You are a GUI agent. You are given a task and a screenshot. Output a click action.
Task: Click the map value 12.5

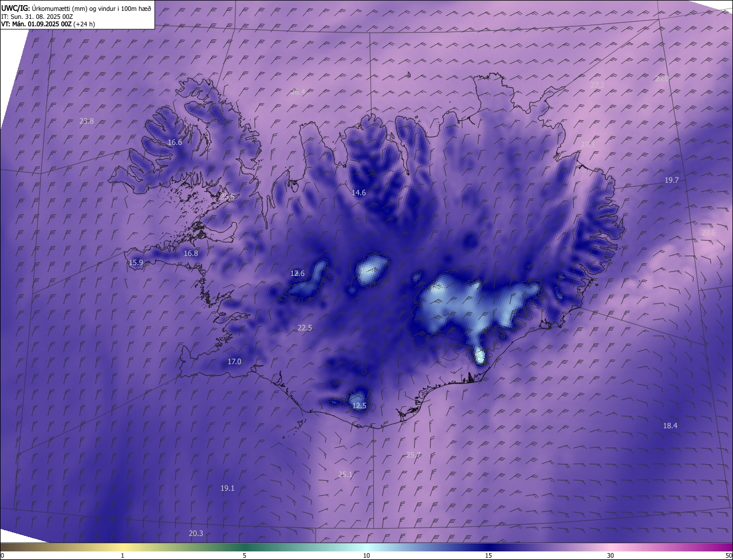tap(359, 405)
